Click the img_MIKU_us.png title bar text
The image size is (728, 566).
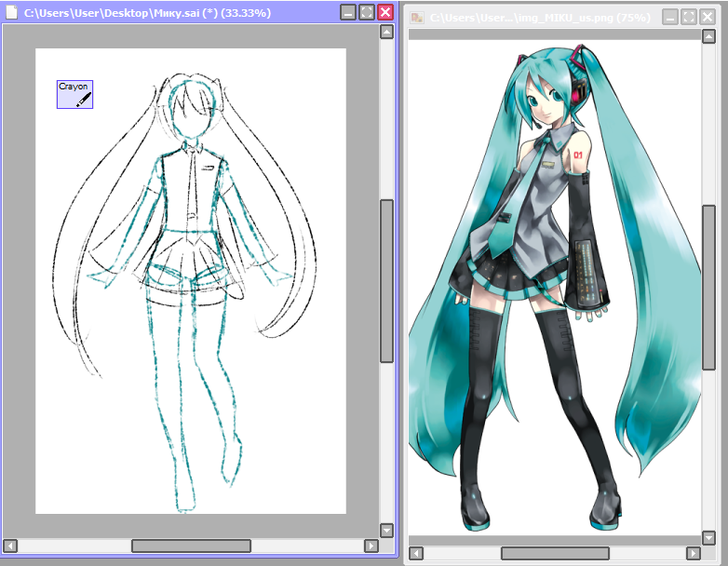click(540, 18)
